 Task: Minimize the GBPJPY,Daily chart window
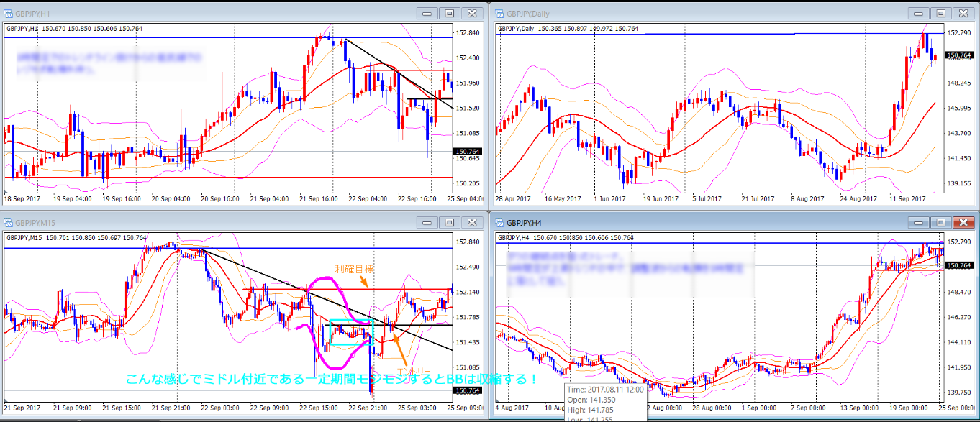[x=918, y=13]
